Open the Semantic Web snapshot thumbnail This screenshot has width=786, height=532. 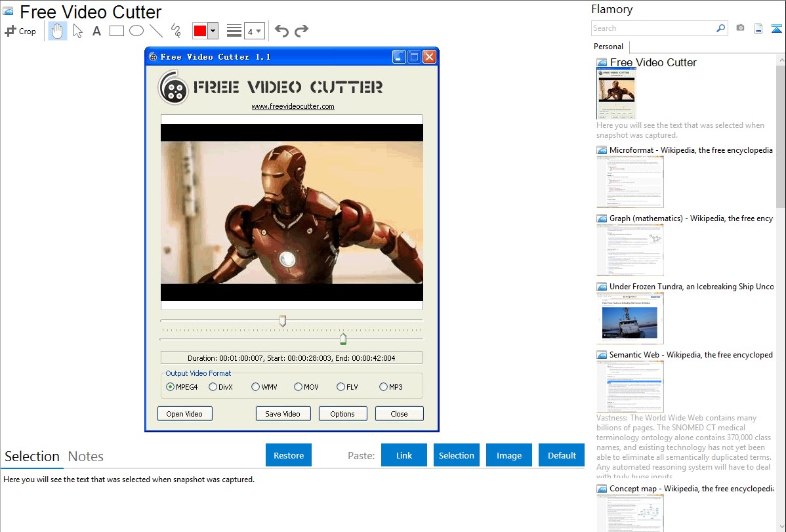tap(630, 386)
